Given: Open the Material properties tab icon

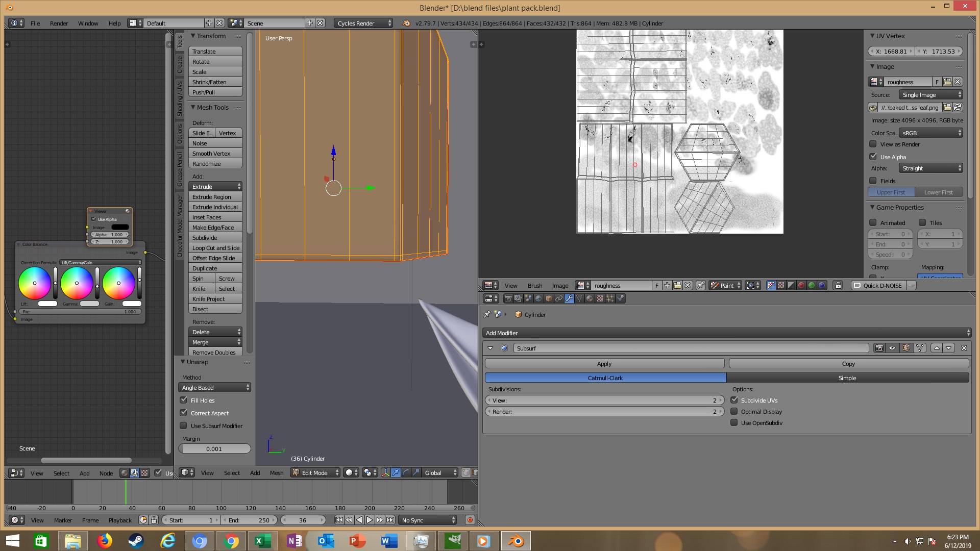Looking at the screenshot, I should click(590, 299).
